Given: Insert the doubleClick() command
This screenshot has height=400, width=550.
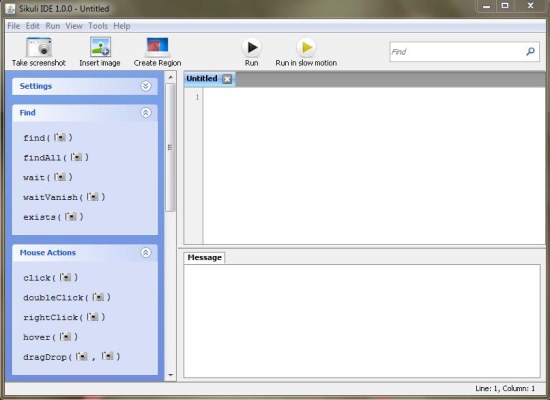Looking at the screenshot, I should pos(67,298).
